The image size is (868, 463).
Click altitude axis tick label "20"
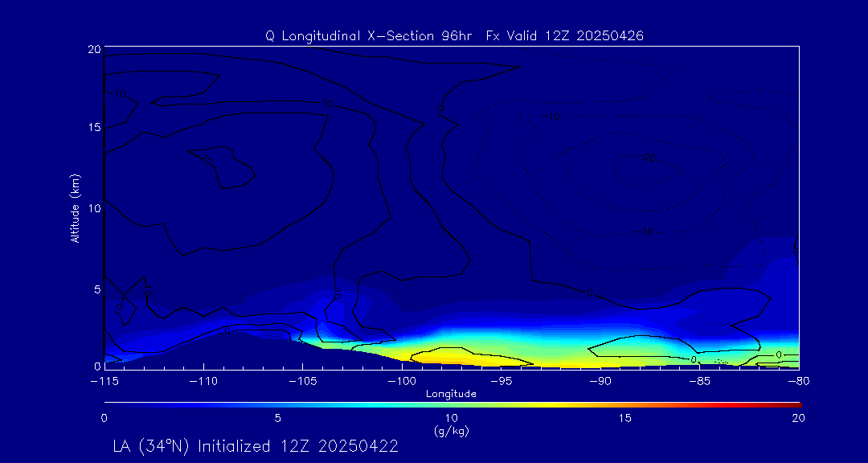(94, 49)
